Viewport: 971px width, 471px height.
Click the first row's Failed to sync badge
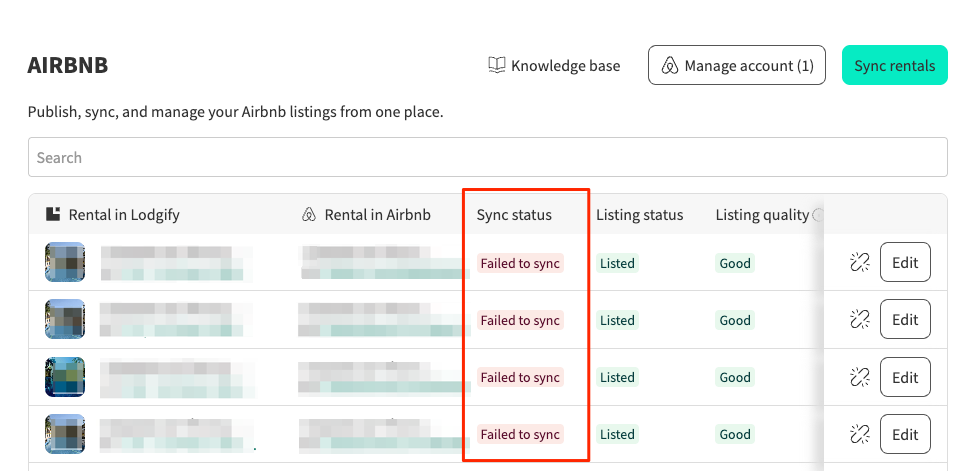pos(520,264)
